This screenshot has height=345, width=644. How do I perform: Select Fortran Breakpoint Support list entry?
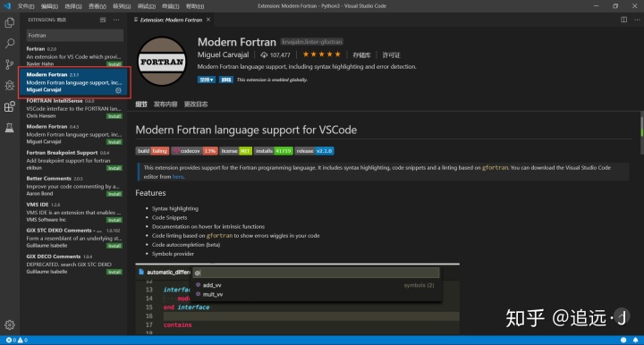[74, 160]
